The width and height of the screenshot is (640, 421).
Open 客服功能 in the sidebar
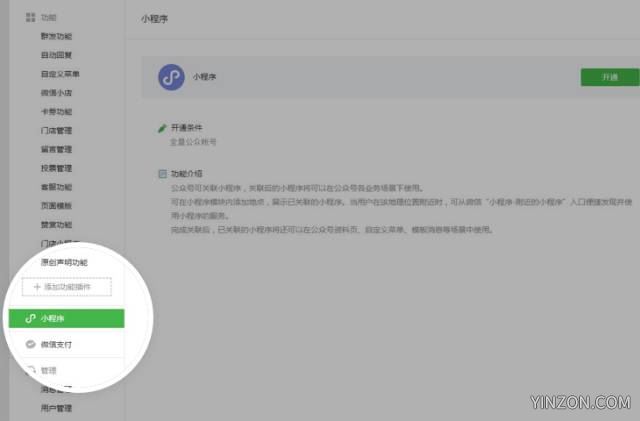click(x=56, y=187)
